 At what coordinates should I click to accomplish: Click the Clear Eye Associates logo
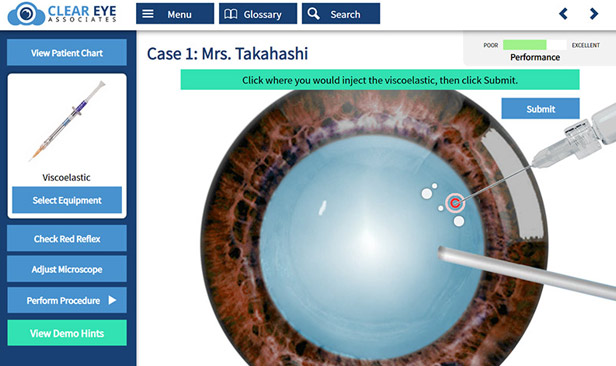pos(62,14)
